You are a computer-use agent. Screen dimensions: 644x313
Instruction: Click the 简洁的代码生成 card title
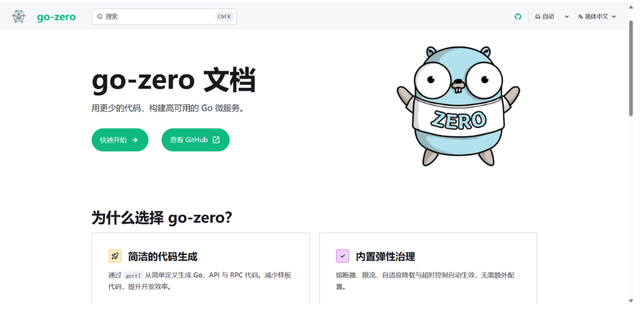[x=163, y=257]
